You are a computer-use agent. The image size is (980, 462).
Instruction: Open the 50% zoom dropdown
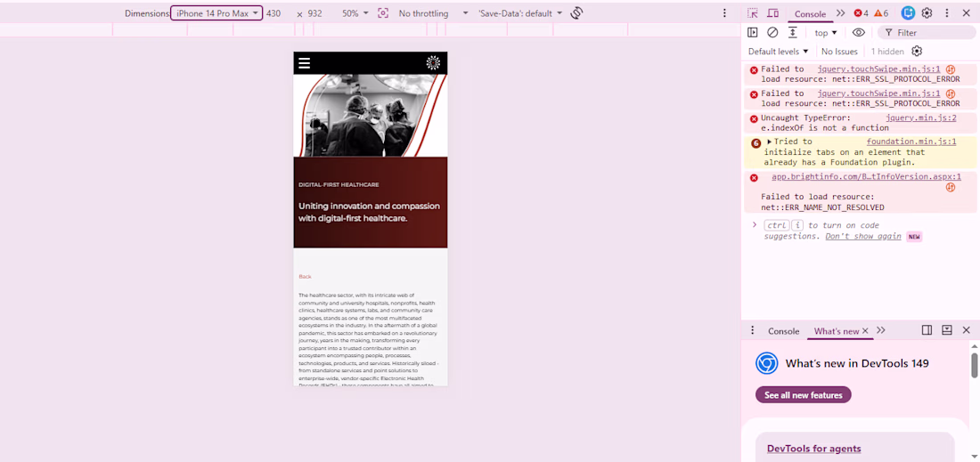click(x=355, y=13)
